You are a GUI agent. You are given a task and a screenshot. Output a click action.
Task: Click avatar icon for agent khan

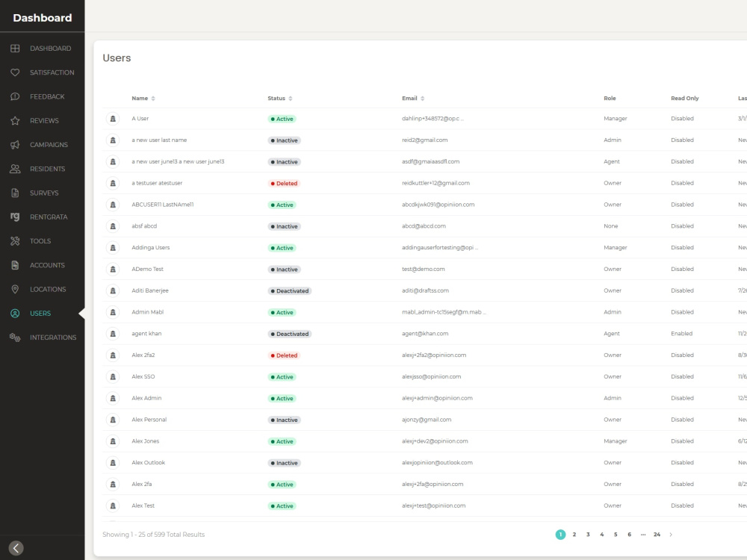[113, 334]
